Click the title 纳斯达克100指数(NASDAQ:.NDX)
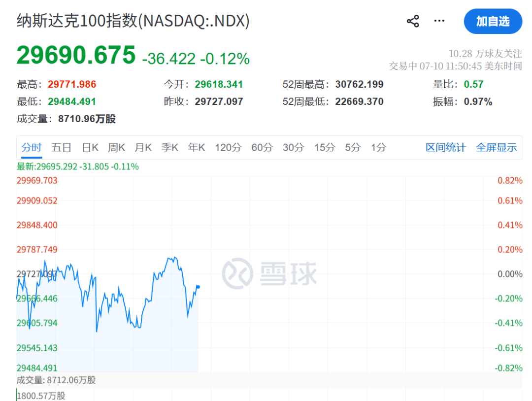 coord(133,21)
